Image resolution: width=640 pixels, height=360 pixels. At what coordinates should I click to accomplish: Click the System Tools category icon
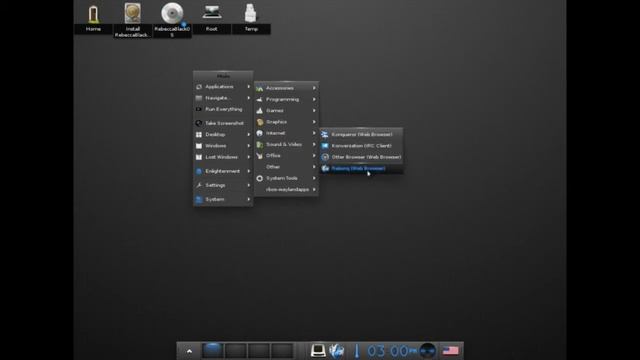pos(260,178)
